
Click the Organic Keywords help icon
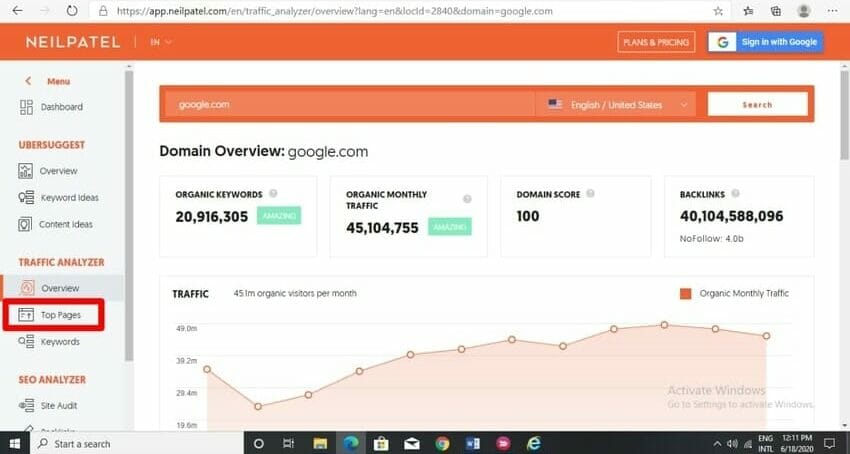(273, 194)
